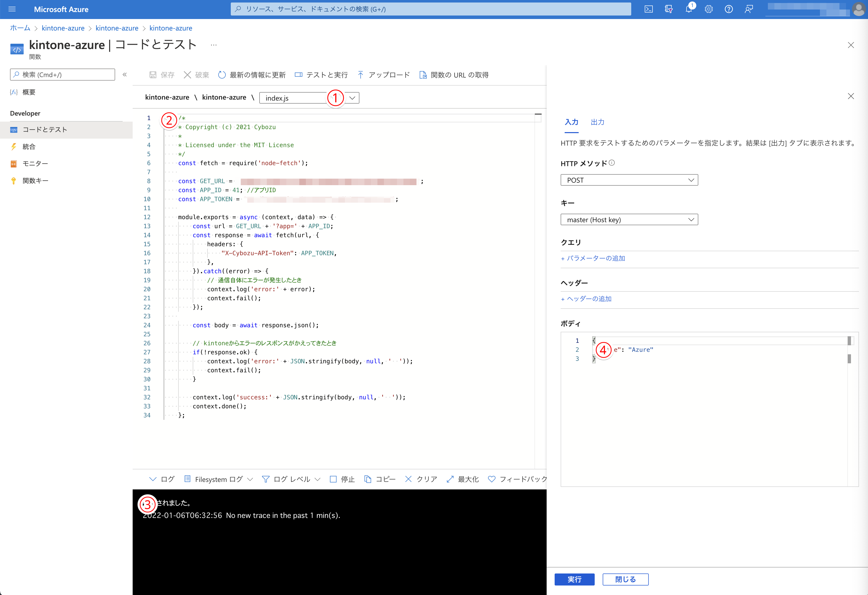The image size is (868, 595).
Task: Click the sidebar search field
Action: [62, 75]
